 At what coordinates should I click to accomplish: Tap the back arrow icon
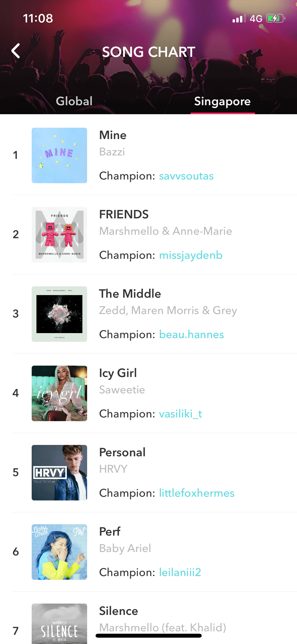[16, 51]
